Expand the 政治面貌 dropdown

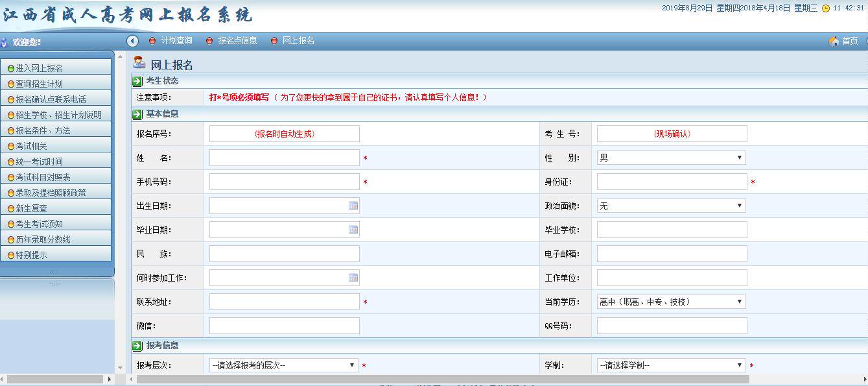point(671,206)
